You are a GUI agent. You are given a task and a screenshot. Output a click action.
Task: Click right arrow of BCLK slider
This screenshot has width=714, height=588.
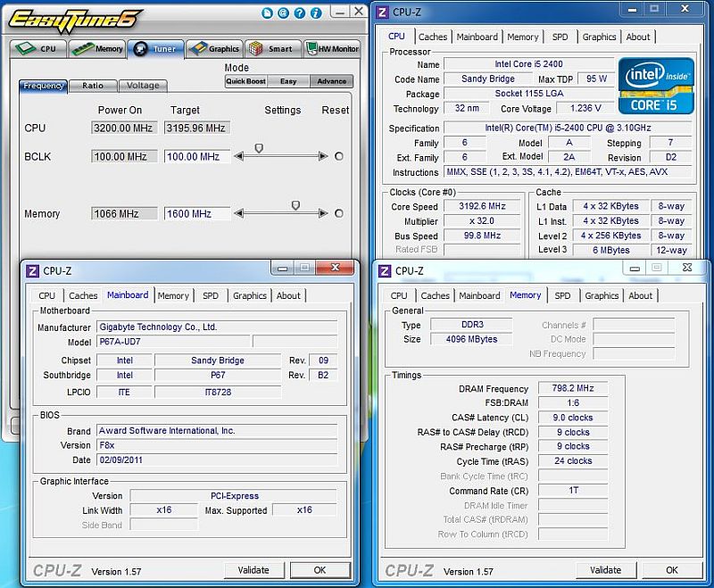(324, 156)
